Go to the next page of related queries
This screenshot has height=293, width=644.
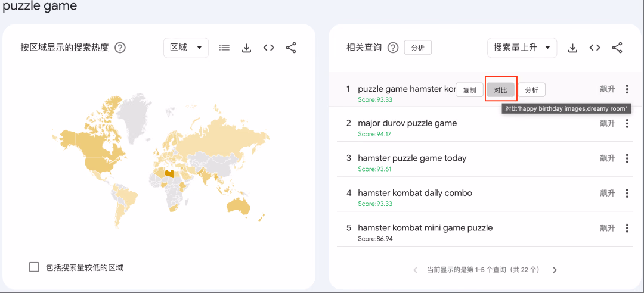click(x=555, y=270)
